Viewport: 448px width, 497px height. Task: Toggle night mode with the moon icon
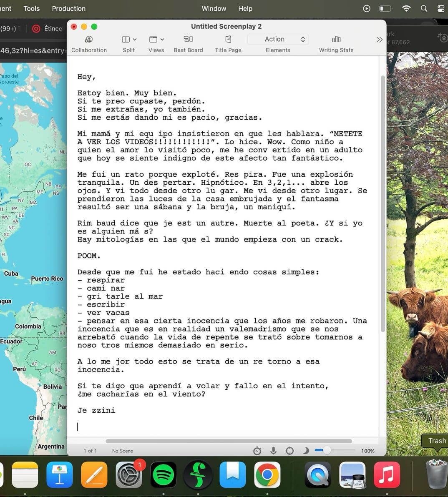[x=306, y=451]
